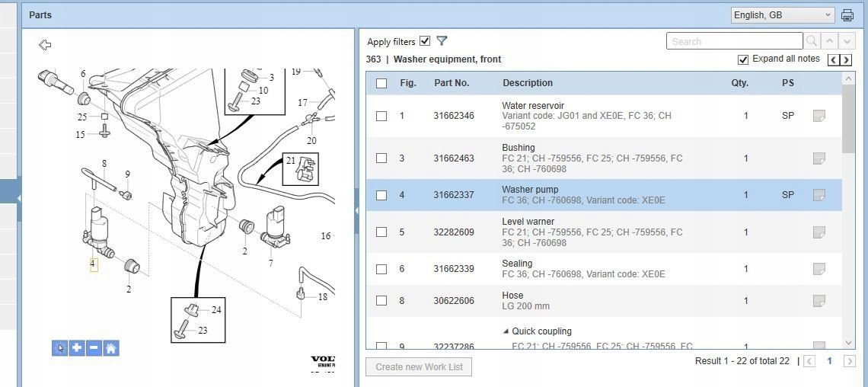
Task: Go to next results page
Action: pyautogui.click(x=849, y=362)
